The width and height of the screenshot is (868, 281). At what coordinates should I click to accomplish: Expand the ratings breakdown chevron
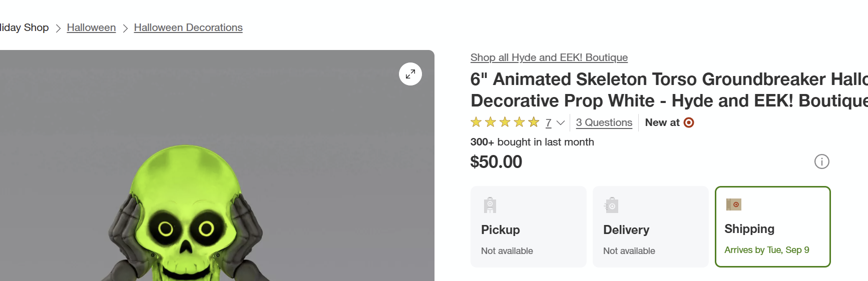tap(561, 122)
